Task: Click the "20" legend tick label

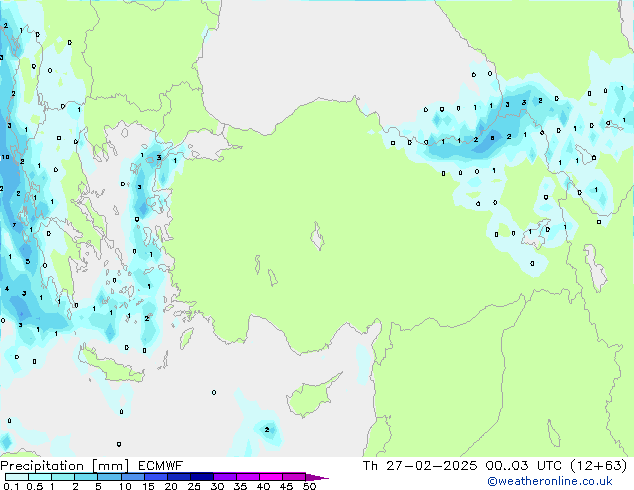Action: 171,486
